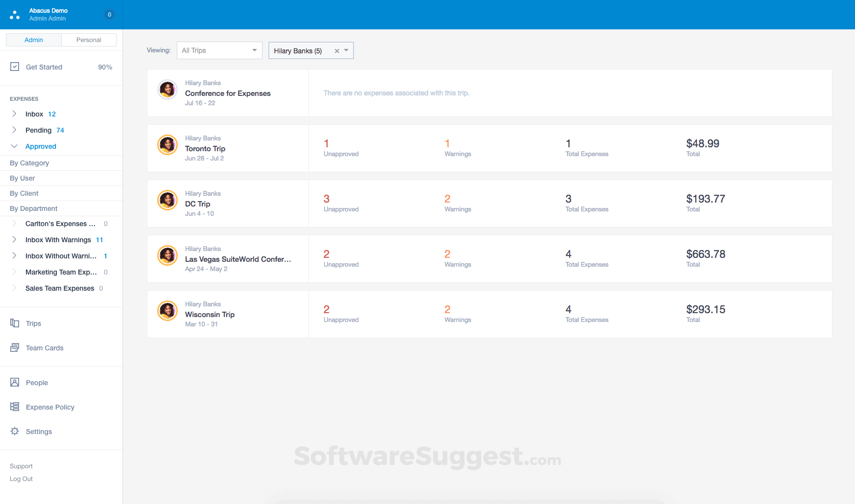This screenshot has height=504, width=855.
Task: Click Hilary's avatar on Conference for Expenses
Action: [x=167, y=90]
